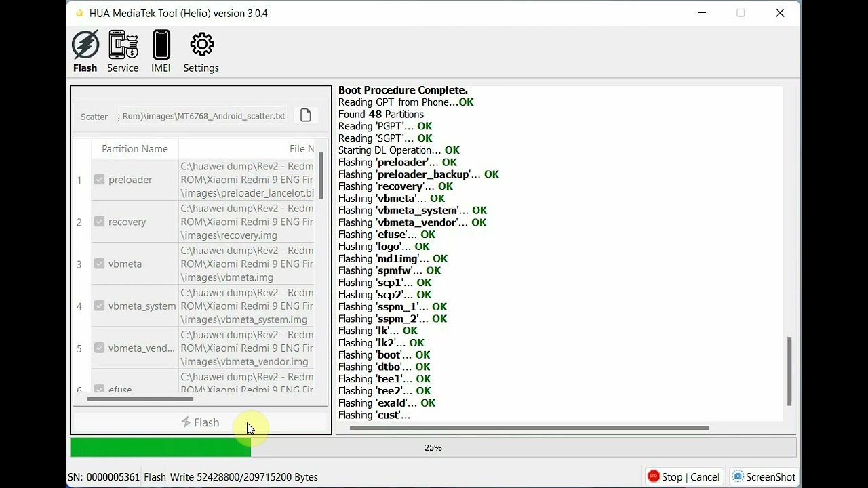
Task: Click the vbmeta_system.img file path cell
Action: point(247,306)
